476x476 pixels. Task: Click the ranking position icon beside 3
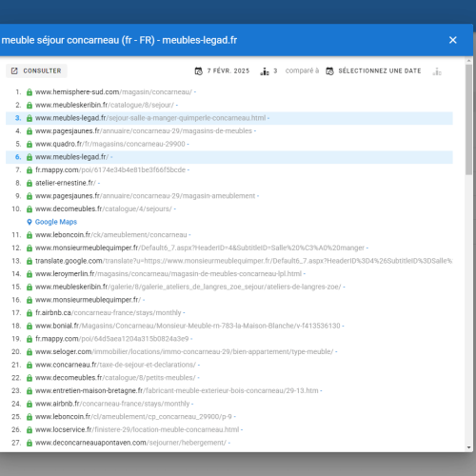click(265, 71)
